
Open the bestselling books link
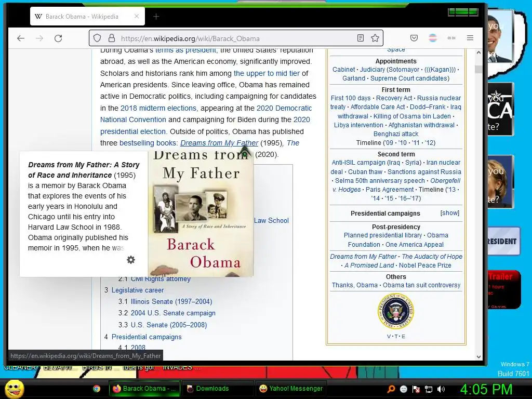[148, 143]
